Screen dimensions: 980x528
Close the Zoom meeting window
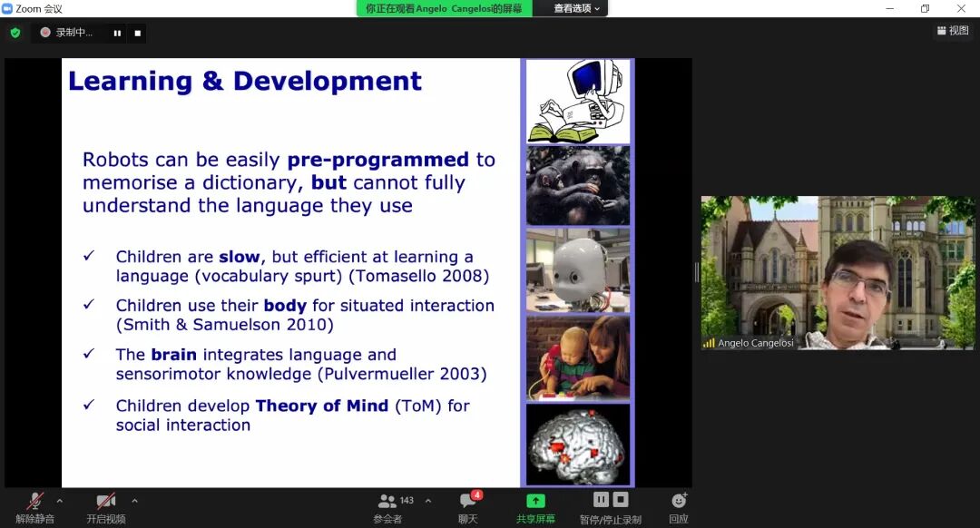961,8
